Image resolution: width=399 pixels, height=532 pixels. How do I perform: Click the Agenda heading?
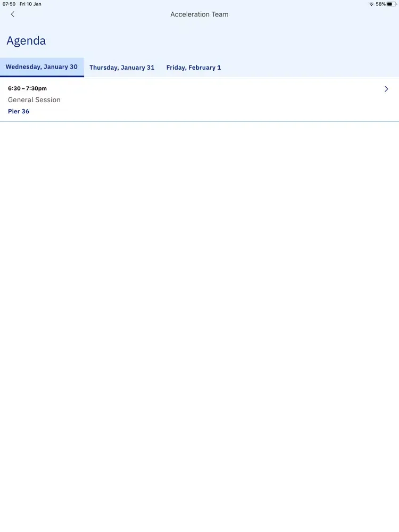click(26, 41)
